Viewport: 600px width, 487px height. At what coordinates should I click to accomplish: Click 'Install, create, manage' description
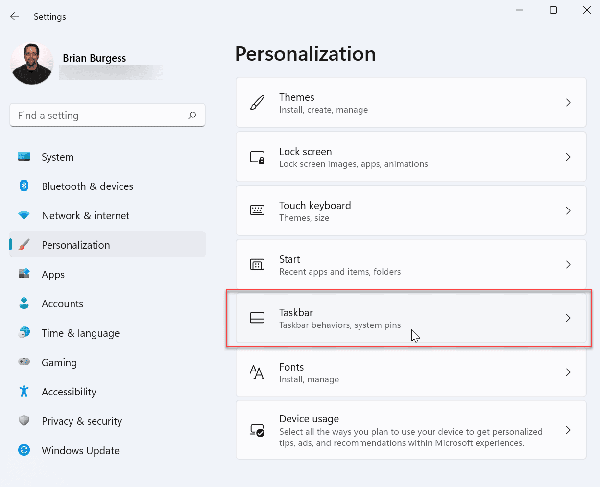point(323,110)
